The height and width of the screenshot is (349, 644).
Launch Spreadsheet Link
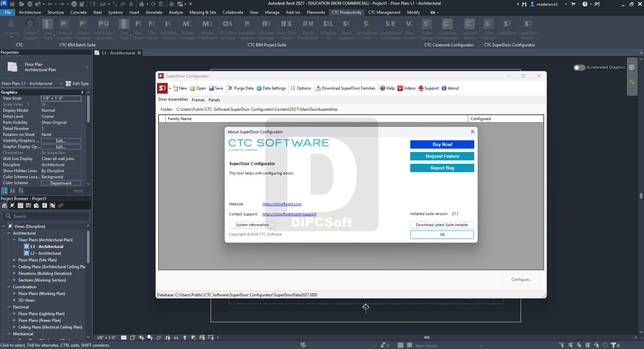tap(367, 30)
